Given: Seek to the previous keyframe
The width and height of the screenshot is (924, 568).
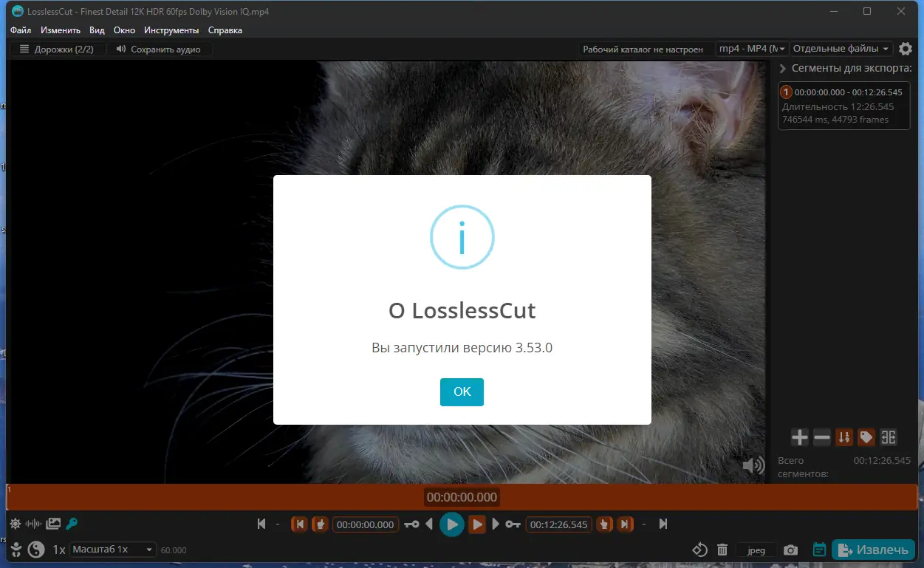Looking at the screenshot, I should [x=411, y=524].
